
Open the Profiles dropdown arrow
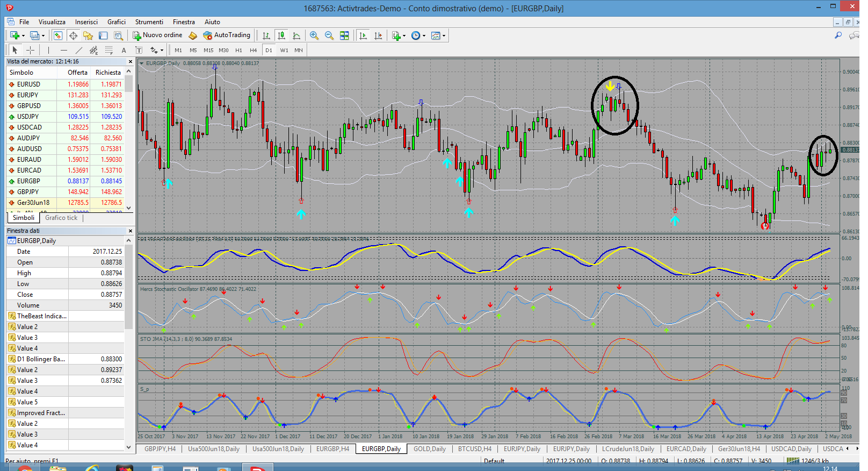coord(44,36)
